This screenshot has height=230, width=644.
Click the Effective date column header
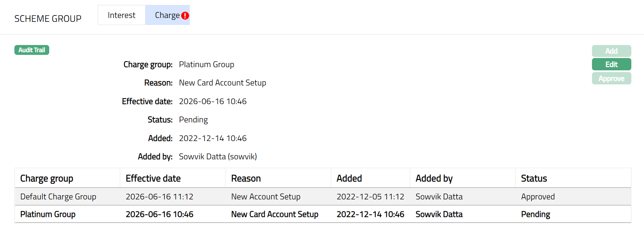[153, 178]
